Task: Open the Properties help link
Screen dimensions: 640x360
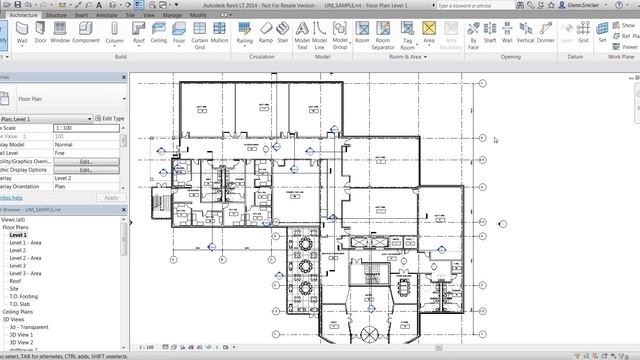Action: coord(11,198)
